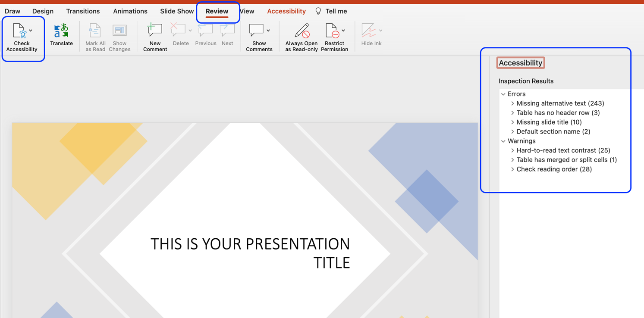Open the Slide Show ribbon tab
The width and height of the screenshot is (644, 318).
(x=176, y=11)
